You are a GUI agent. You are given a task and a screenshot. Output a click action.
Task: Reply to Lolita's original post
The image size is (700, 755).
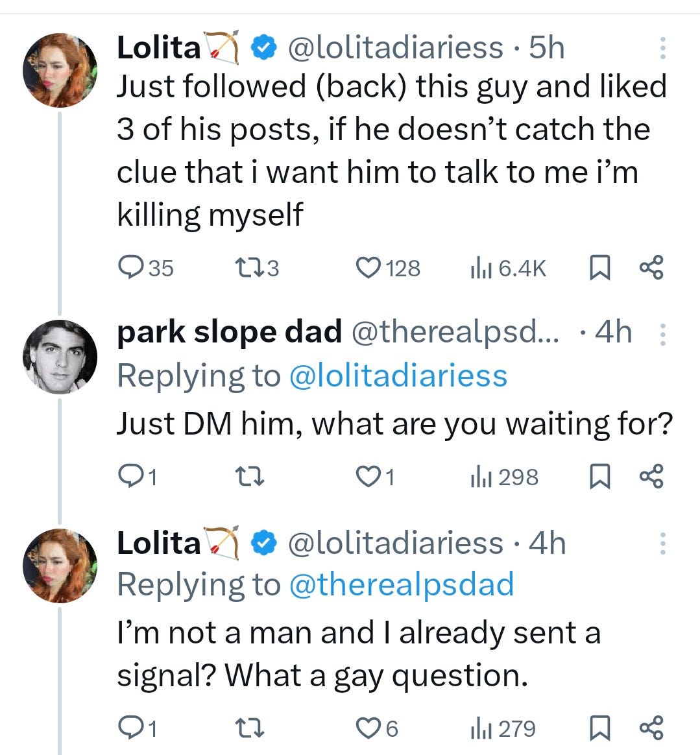(132, 267)
